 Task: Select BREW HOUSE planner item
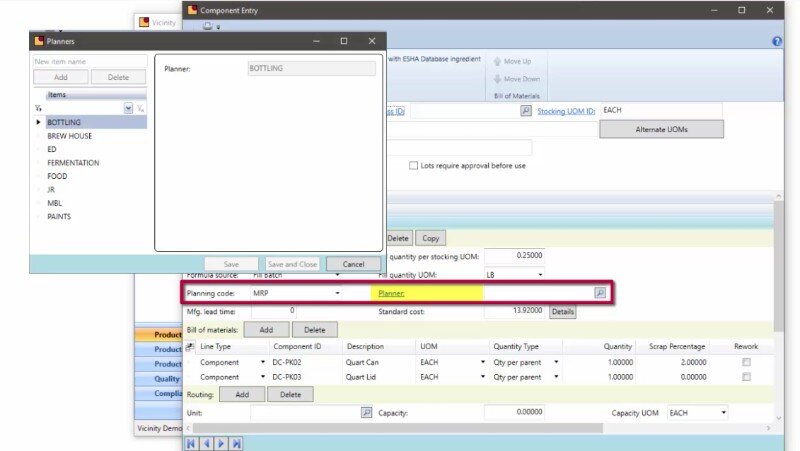pos(70,135)
